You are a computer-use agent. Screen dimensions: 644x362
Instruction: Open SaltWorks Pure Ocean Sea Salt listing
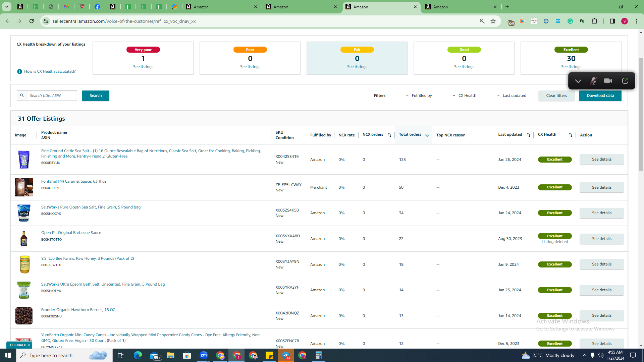click(91, 207)
